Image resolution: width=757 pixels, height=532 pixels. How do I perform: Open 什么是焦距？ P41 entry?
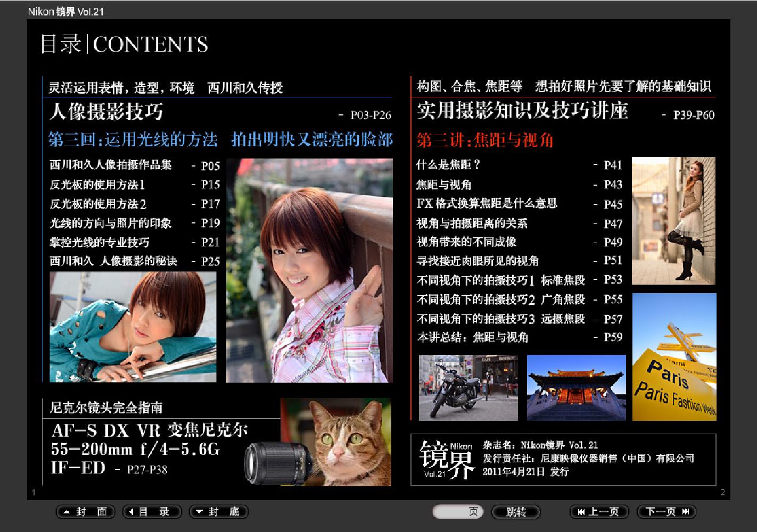click(x=519, y=165)
